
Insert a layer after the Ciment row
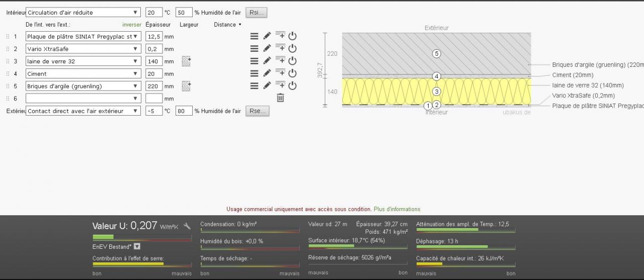point(280,73)
